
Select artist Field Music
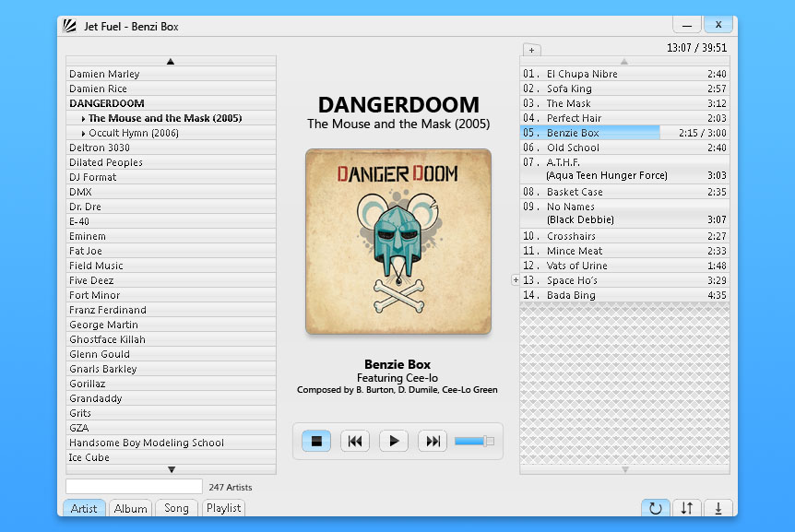171,266
